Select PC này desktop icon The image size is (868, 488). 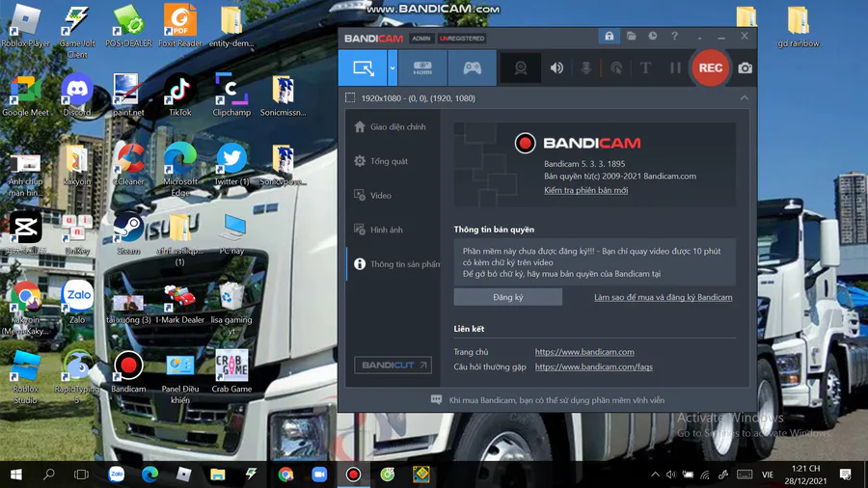(x=231, y=233)
